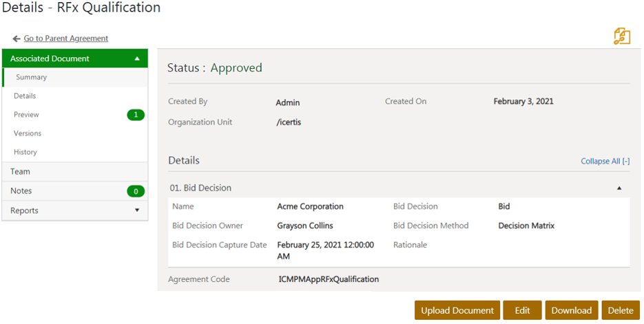Screen dimensions: 644x324
Task: Click the Download button
Action: click(x=571, y=310)
